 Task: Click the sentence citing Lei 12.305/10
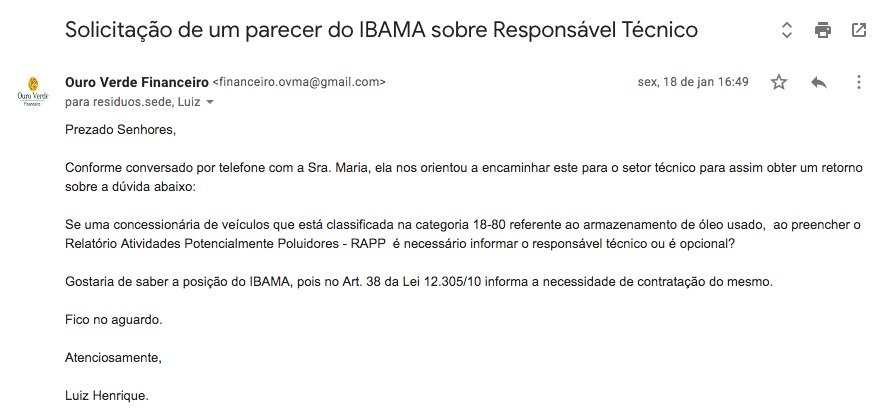click(x=419, y=282)
